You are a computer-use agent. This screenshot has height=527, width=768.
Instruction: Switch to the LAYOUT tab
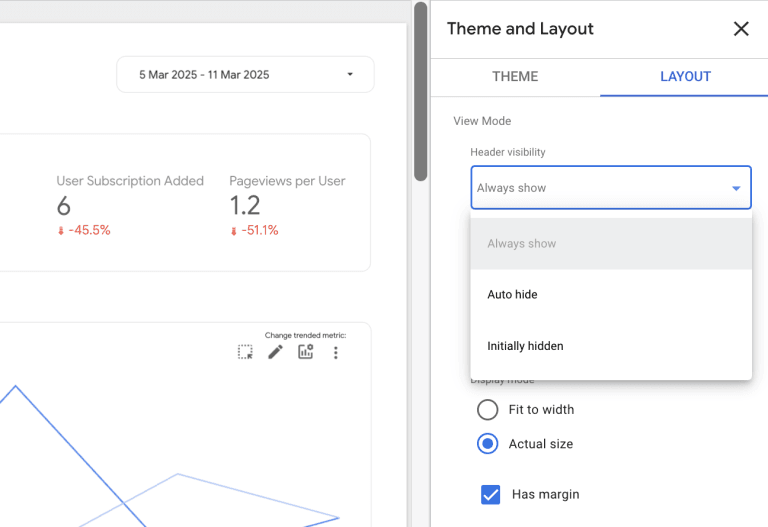coord(685,77)
